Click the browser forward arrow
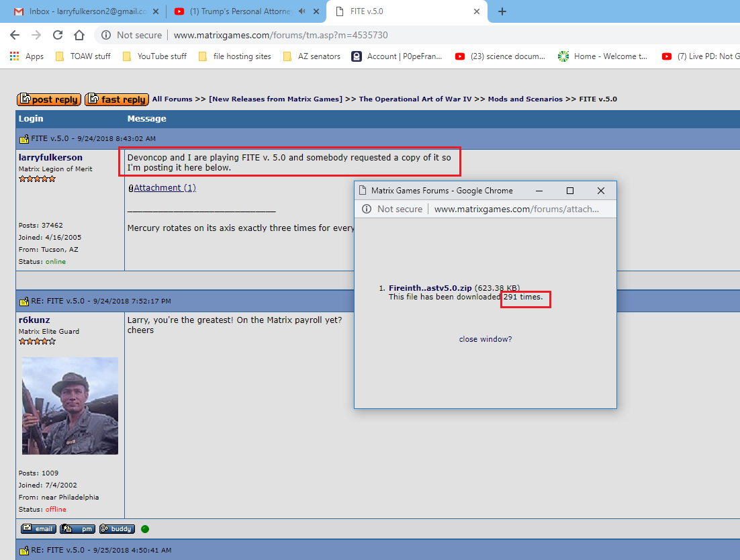 (x=36, y=35)
